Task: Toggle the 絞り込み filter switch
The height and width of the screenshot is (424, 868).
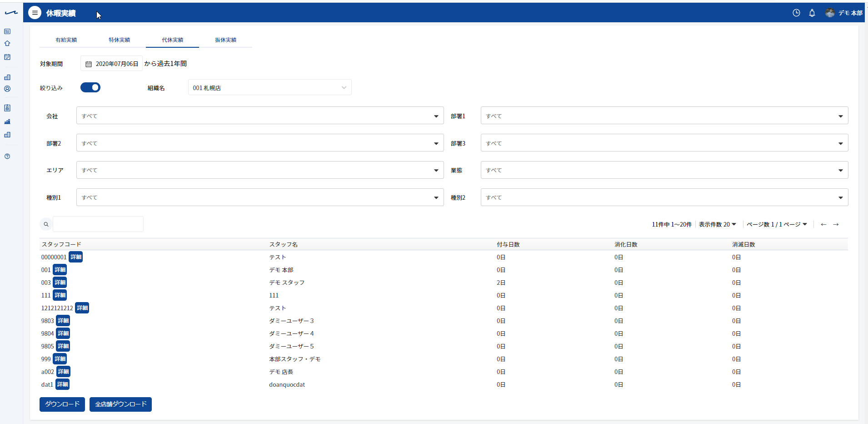Action: (x=90, y=87)
